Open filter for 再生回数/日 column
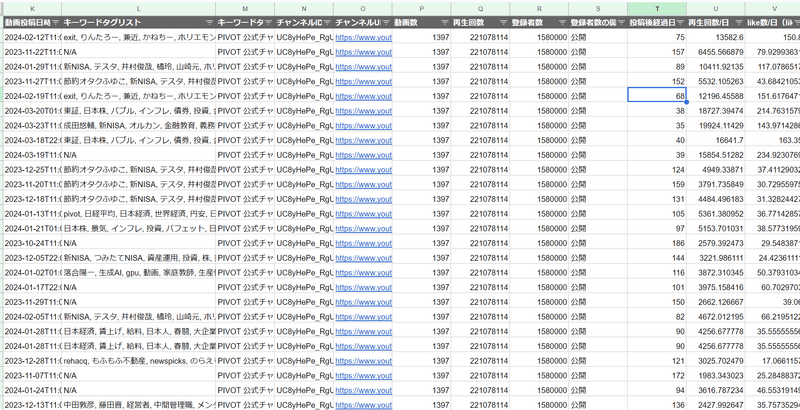 [738, 21]
